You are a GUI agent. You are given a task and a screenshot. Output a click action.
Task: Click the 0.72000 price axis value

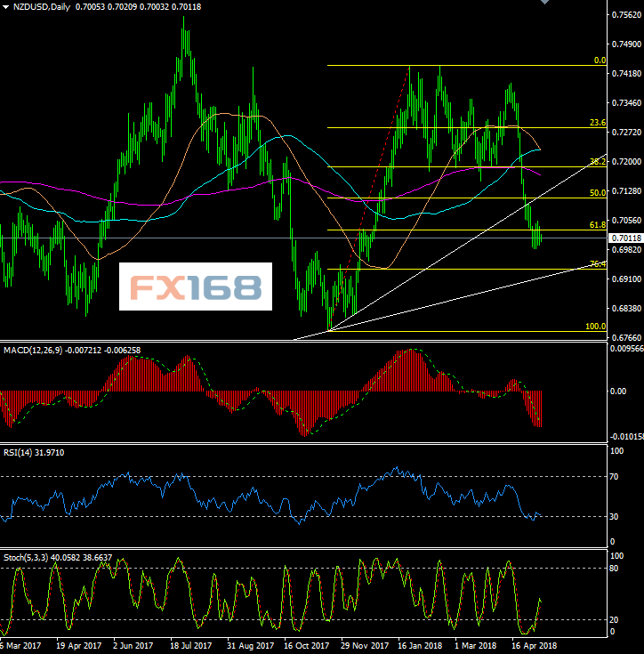pyautogui.click(x=626, y=162)
